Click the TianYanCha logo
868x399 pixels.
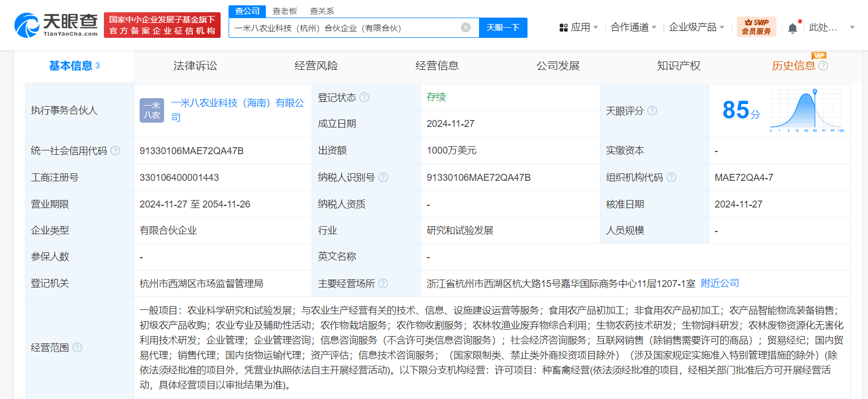tap(56, 25)
